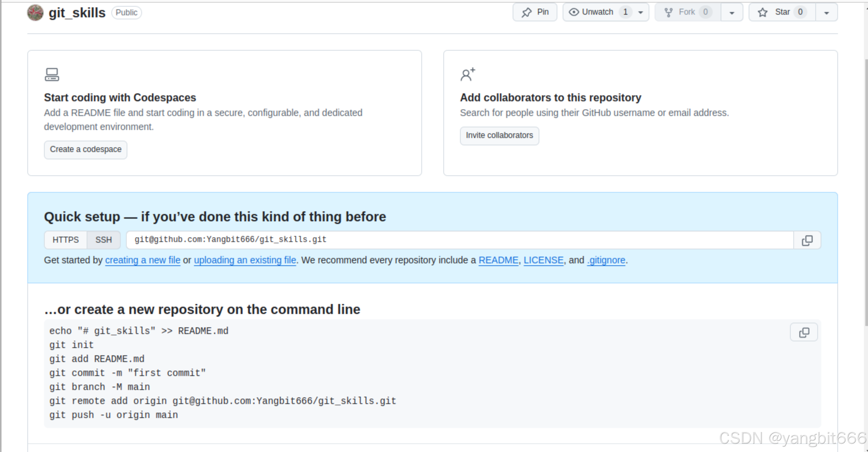Click the repository URL text field

(460, 240)
